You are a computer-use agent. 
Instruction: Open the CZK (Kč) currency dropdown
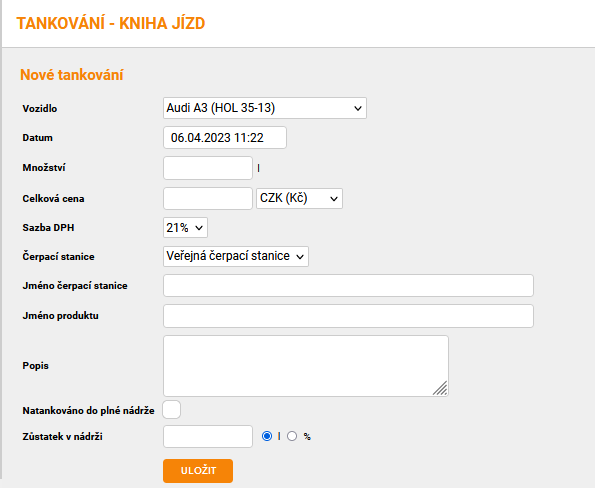(299, 198)
